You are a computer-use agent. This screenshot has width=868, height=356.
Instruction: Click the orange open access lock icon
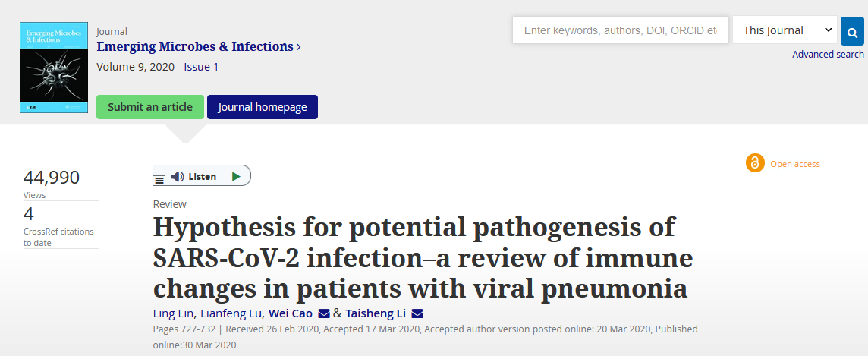pyautogui.click(x=754, y=163)
